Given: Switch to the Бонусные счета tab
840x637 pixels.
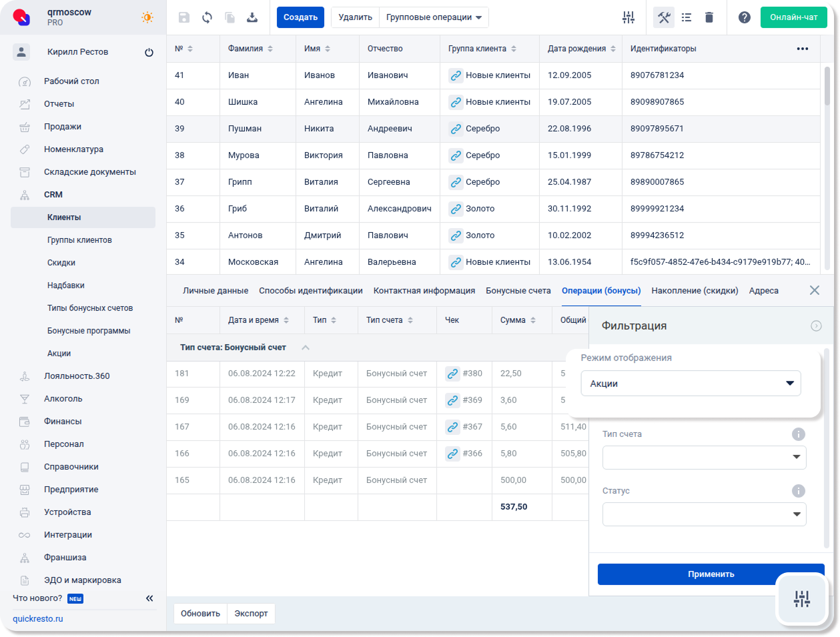Looking at the screenshot, I should pos(518,291).
